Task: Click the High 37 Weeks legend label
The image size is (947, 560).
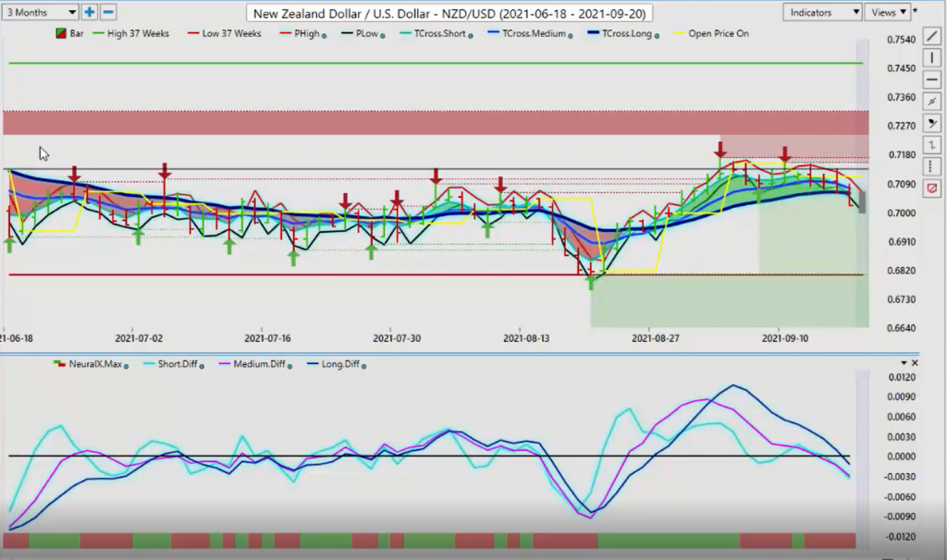Action: coord(139,34)
